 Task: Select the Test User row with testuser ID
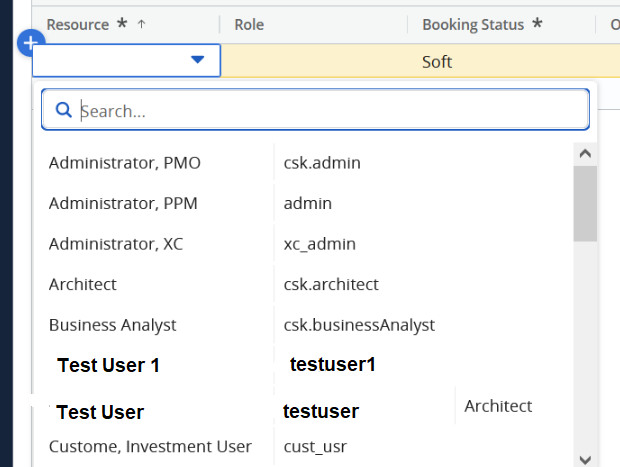pyautogui.click(x=100, y=412)
